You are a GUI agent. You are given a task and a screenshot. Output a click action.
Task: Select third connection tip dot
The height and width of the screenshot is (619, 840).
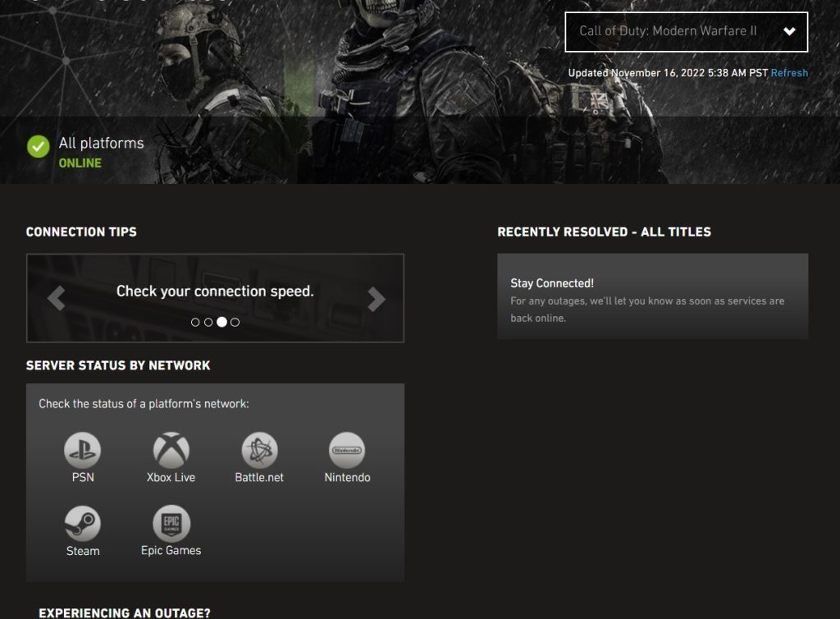pyautogui.click(x=221, y=322)
